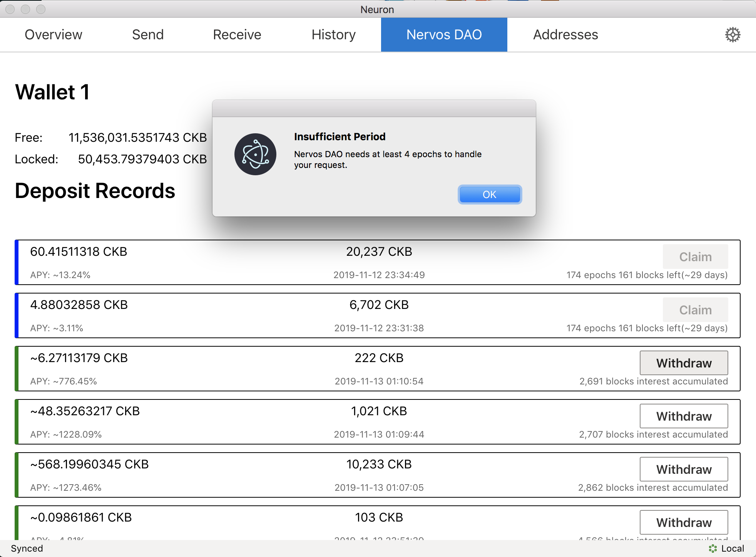
Task: Withdraw the 10,233 CKB deposit
Action: point(684,469)
